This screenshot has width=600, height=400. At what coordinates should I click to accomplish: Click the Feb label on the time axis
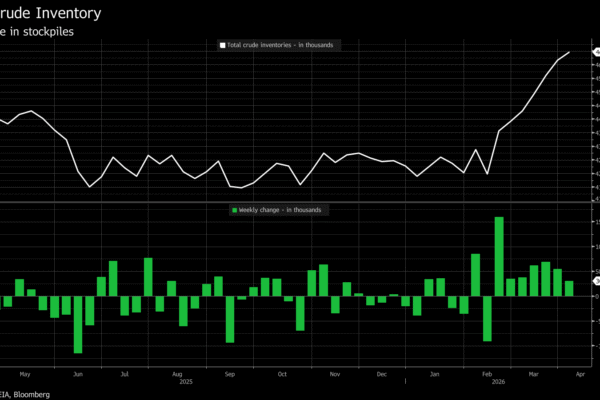point(487,374)
